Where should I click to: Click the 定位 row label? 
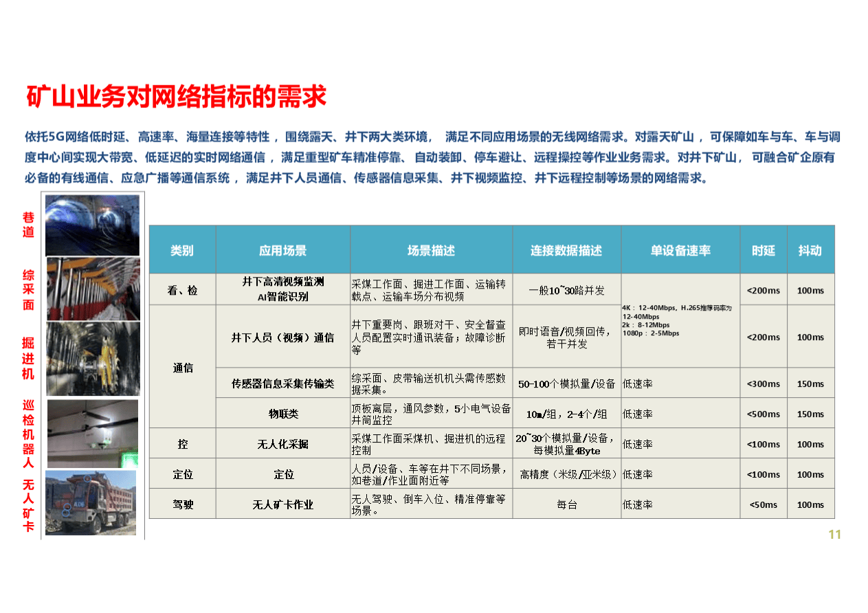click(x=183, y=474)
